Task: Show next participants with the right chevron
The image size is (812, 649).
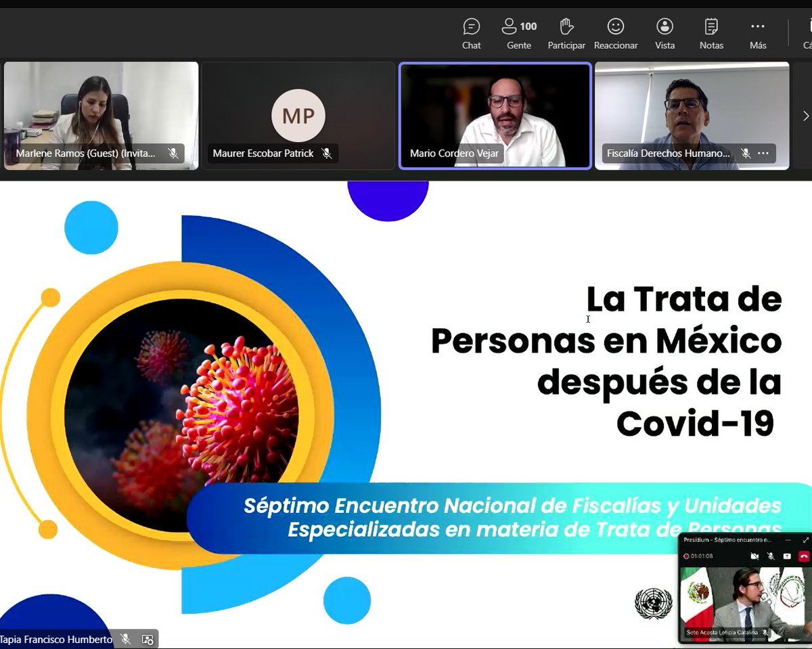Action: coord(805,116)
